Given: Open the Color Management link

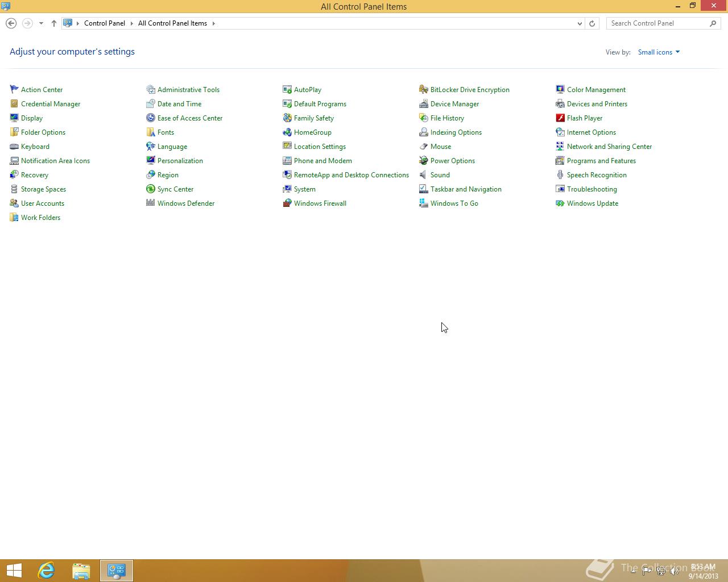Looking at the screenshot, I should pos(596,90).
